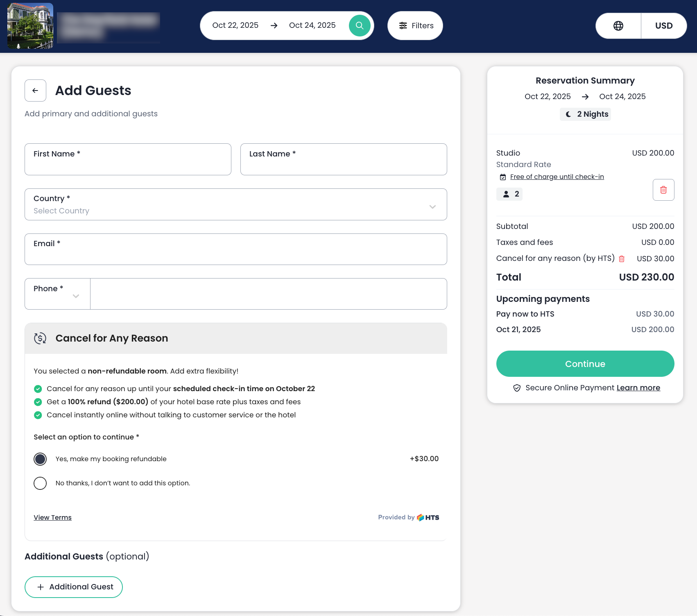Click the green search magnifier icon

(359, 25)
